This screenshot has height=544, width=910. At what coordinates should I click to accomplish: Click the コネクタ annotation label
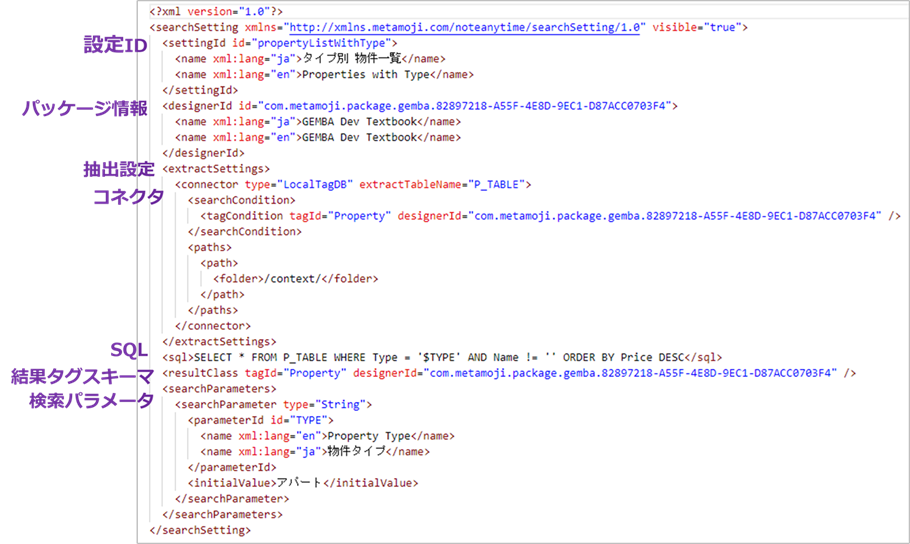[x=128, y=197]
